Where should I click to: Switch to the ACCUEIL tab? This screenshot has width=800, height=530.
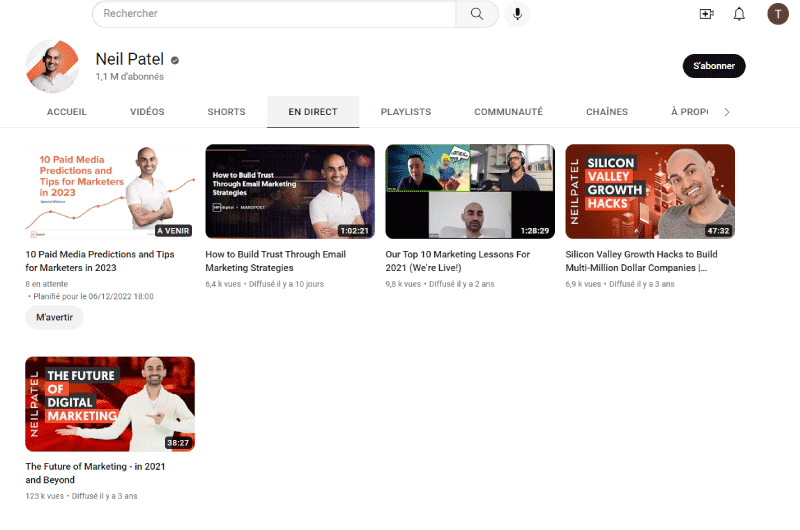point(67,112)
